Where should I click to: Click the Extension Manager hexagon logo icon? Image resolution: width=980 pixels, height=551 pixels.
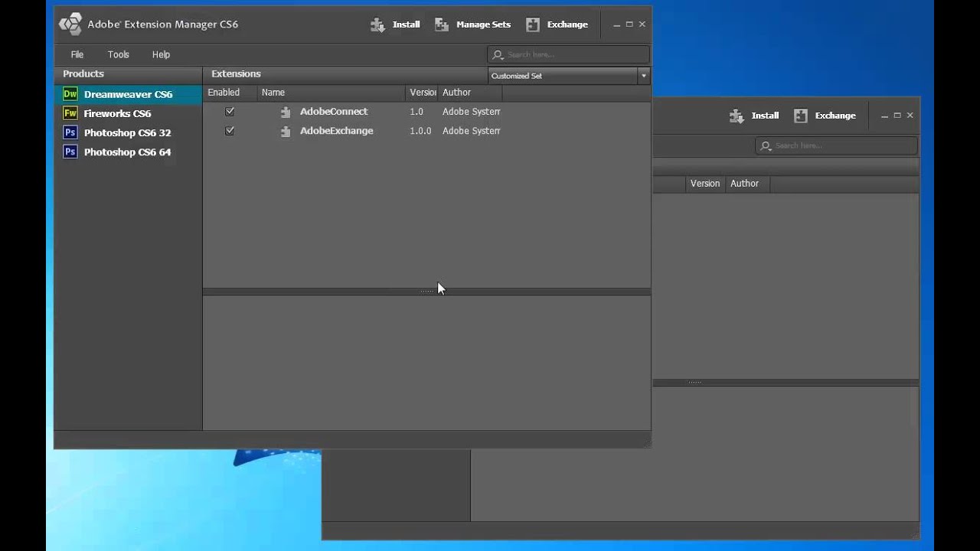point(70,24)
